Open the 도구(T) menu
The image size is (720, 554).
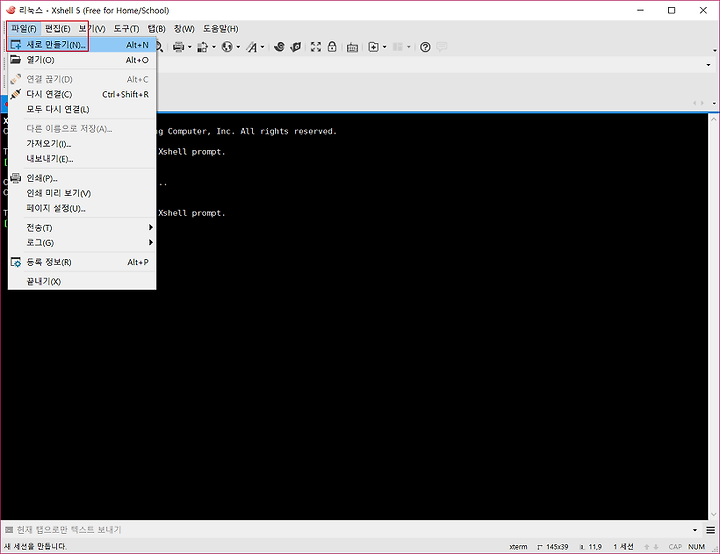[x=126, y=29]
